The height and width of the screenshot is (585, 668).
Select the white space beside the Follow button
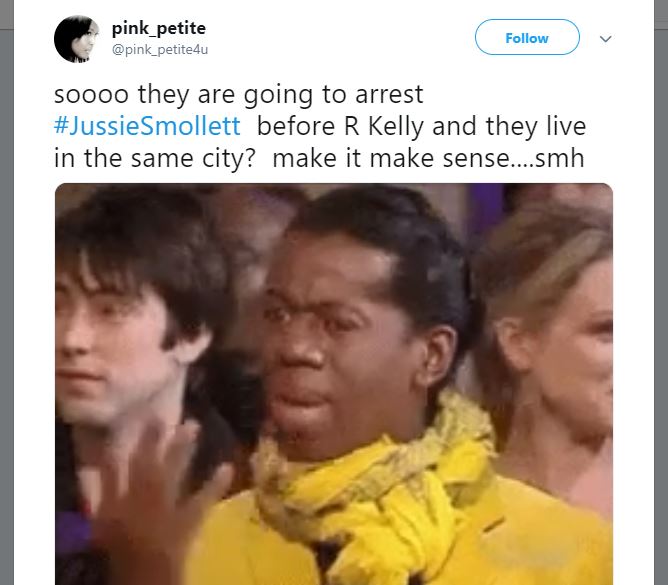(341, 38)
